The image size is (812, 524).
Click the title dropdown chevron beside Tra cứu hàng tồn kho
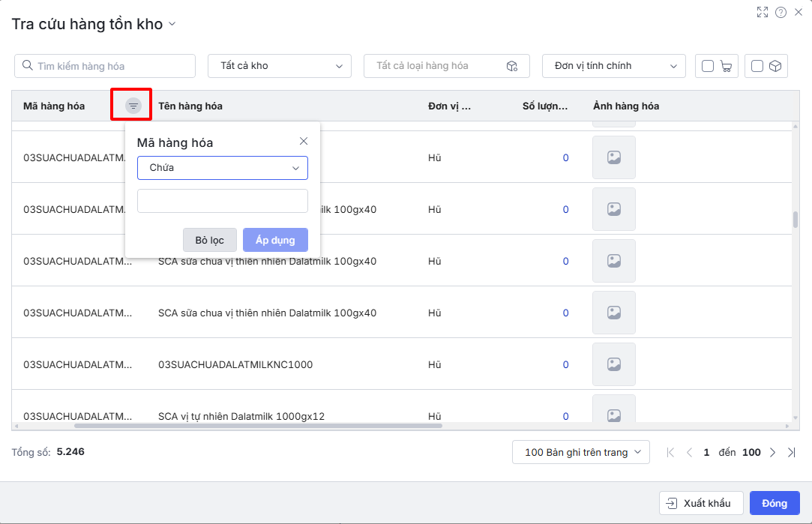pyautogui.click(x=172, y=24)
